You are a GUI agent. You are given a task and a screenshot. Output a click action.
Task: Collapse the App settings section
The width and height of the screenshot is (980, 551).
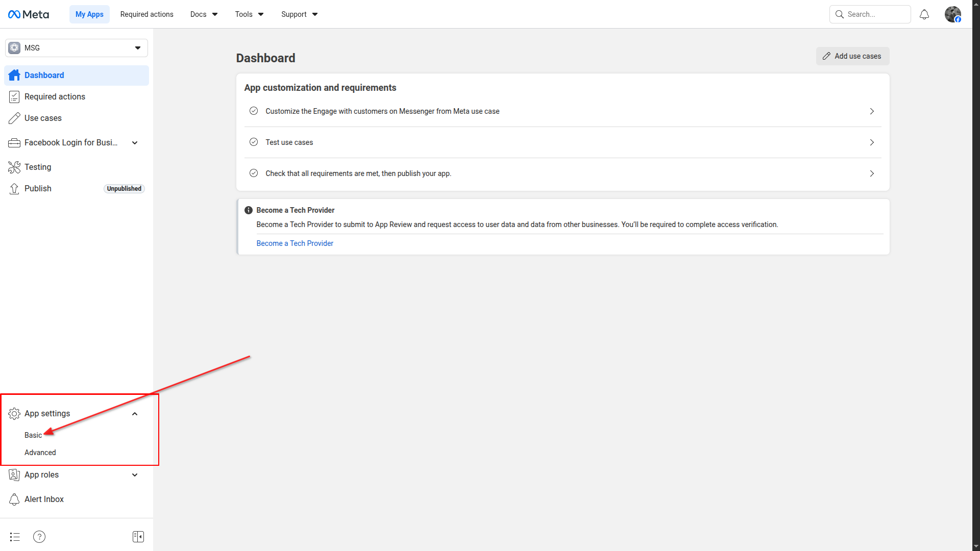point(135,414)
